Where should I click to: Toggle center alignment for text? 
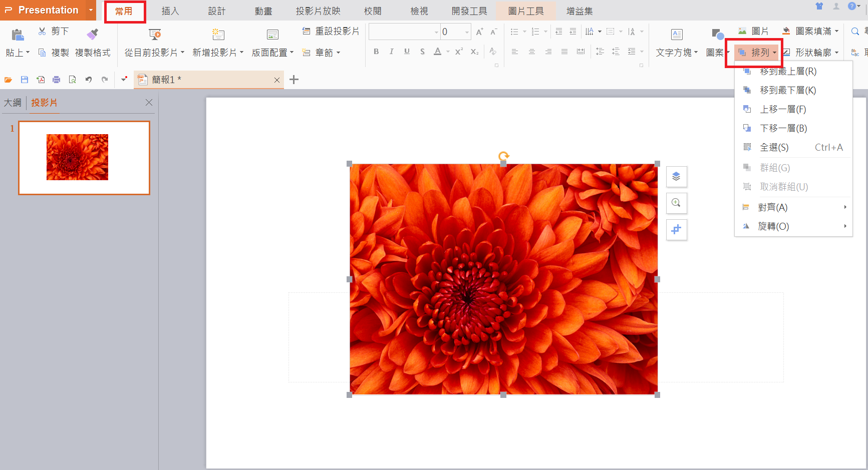531,52
